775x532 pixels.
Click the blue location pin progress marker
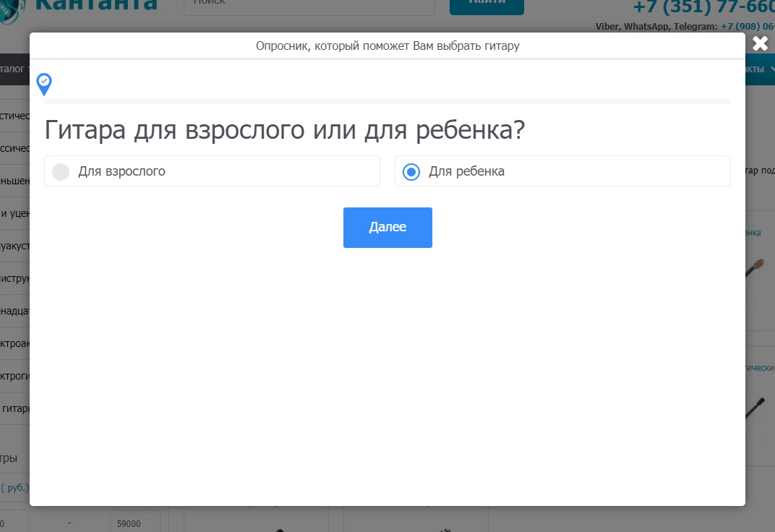(44, 84)
